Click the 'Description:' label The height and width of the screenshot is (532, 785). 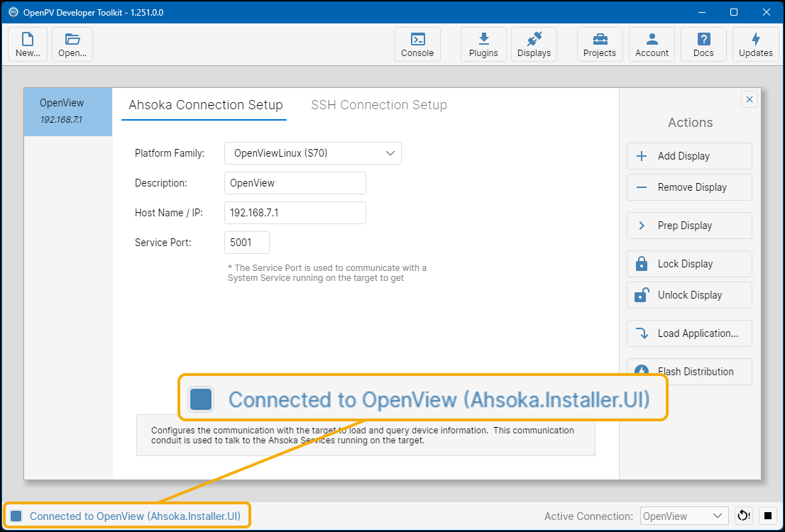tap(160, 183)
